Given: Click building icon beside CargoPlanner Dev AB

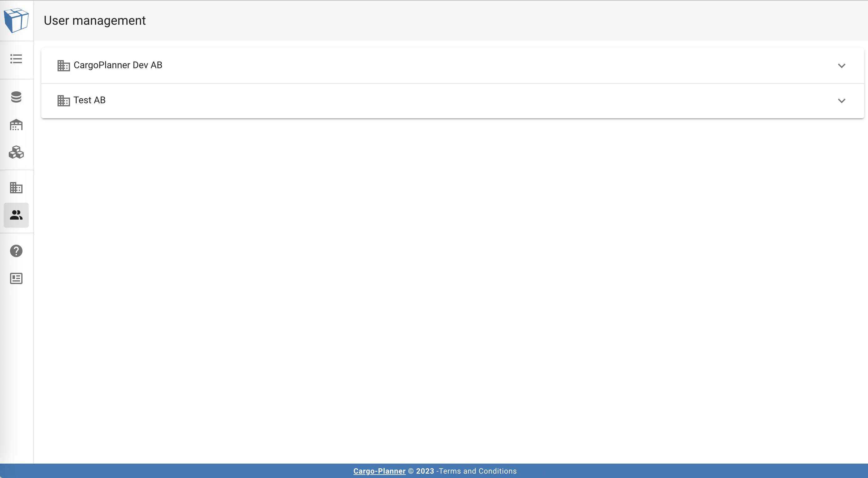Looking at the screenshot, I should (x=63, y=66).
